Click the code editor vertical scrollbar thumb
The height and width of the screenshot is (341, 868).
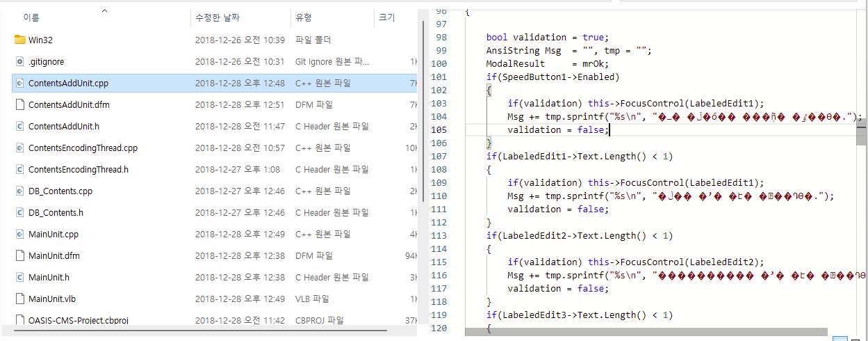coord(862,132)
